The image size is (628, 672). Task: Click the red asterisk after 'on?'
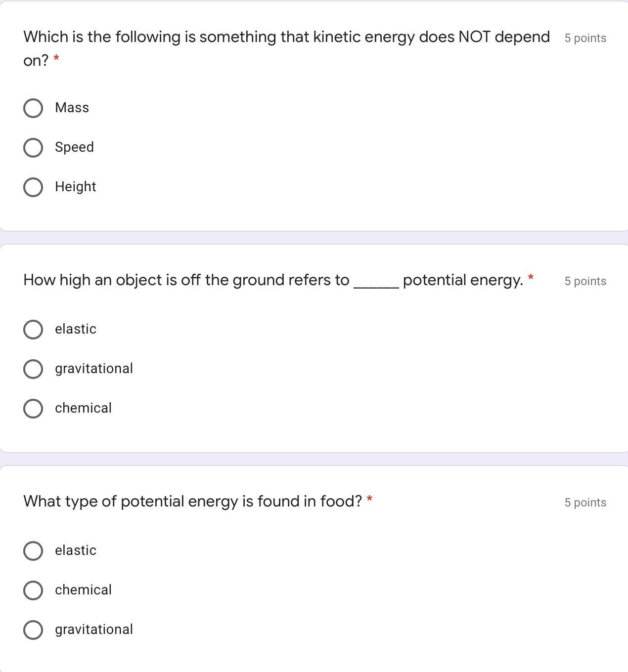[x=56, y=58]
